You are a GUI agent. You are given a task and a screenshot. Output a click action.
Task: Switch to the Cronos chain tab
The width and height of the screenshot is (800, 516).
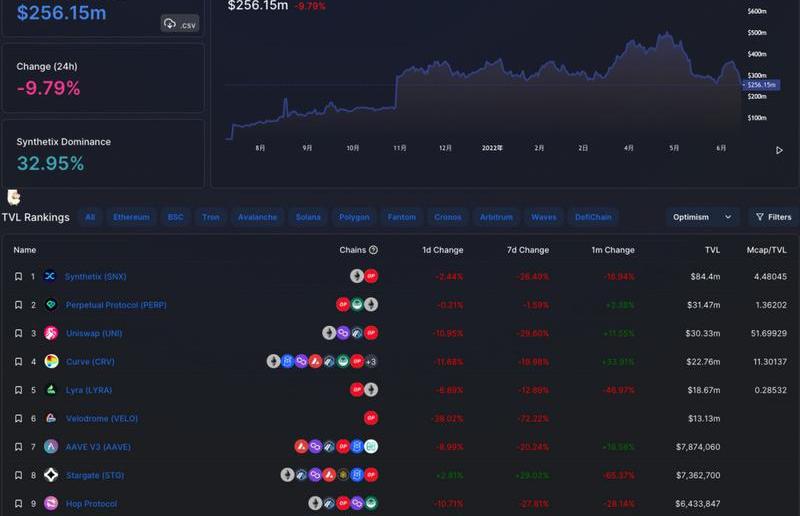(448, 217)
